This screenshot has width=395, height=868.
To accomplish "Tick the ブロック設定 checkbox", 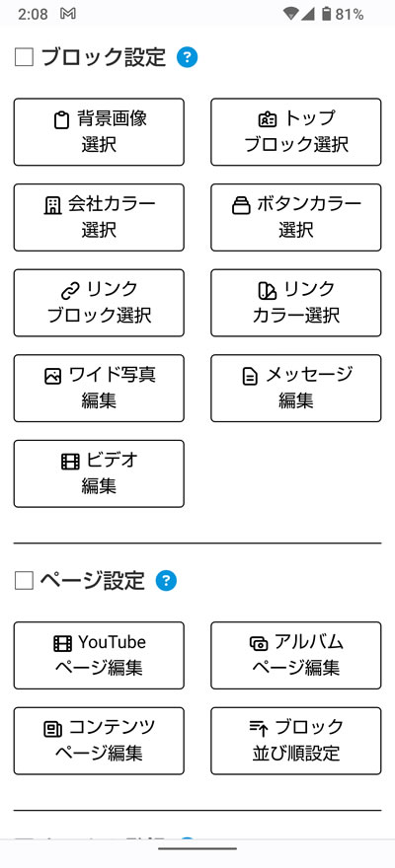I will click(x=24, y=57).
